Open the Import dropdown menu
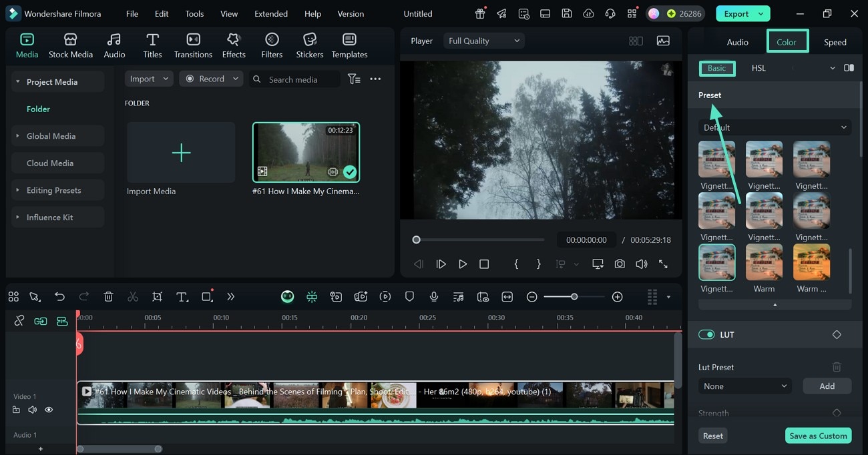This screenshot has width=868, height=455. (149, 79)
